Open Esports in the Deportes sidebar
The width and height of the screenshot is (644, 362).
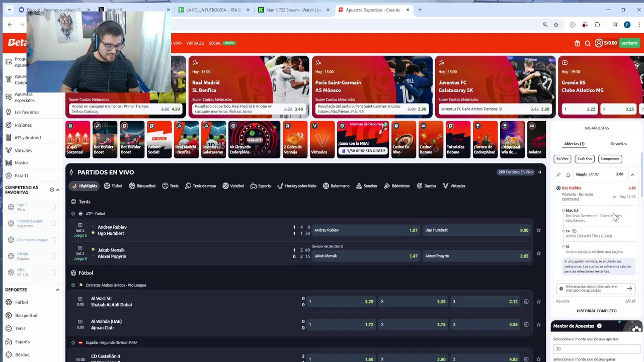point(22,341)
